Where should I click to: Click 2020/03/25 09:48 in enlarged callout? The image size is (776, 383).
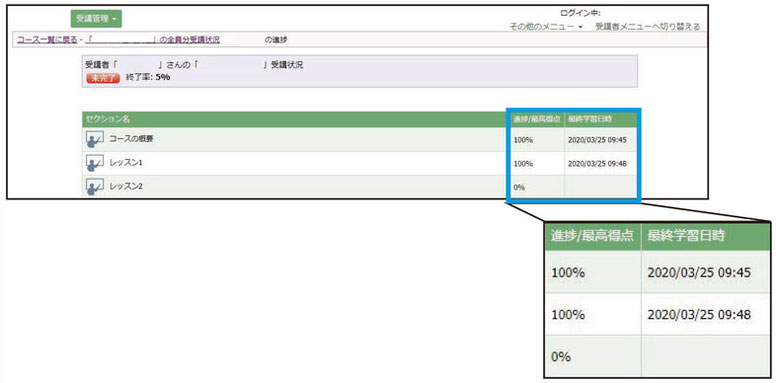point(699,315)
